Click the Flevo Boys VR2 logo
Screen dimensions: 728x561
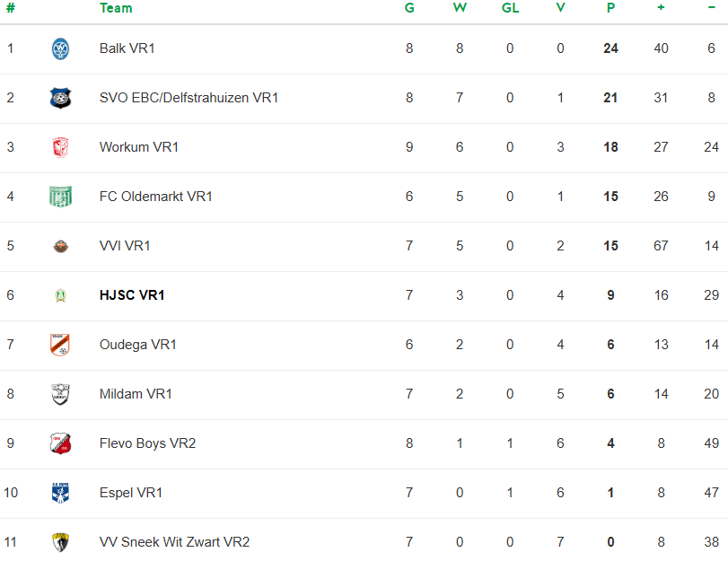click(60, 443)
